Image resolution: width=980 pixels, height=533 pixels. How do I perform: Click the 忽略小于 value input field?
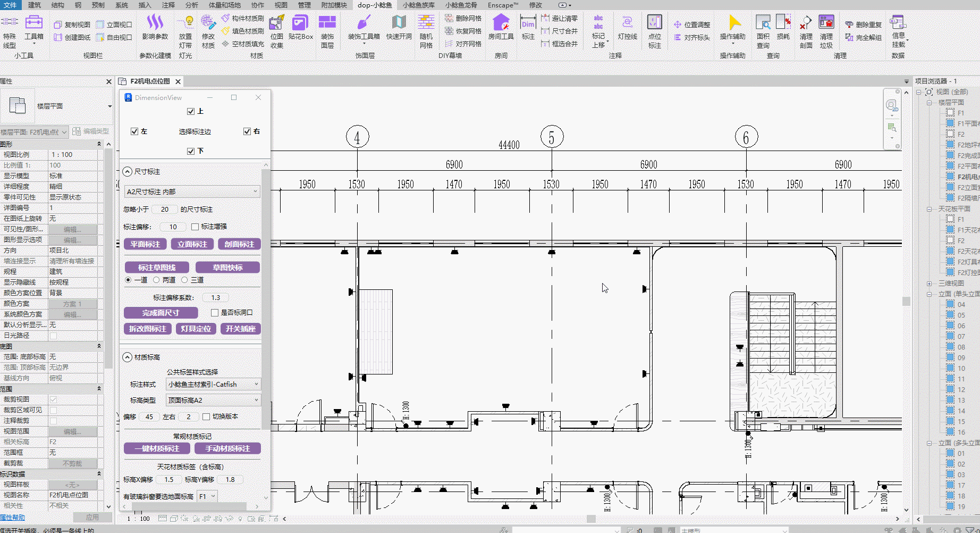coord(165,210)
